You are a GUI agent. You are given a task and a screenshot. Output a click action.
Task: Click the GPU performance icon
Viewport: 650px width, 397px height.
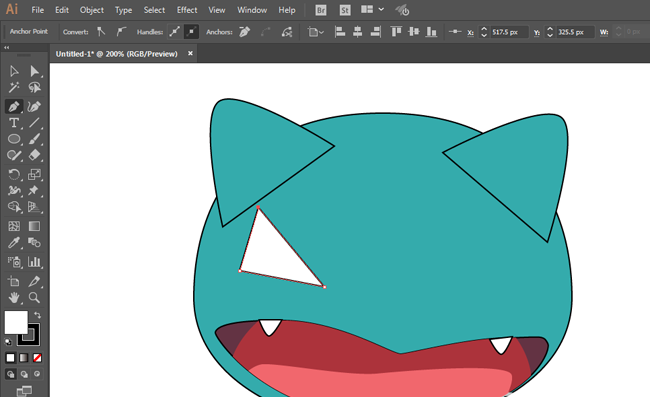tap(402, 10)
